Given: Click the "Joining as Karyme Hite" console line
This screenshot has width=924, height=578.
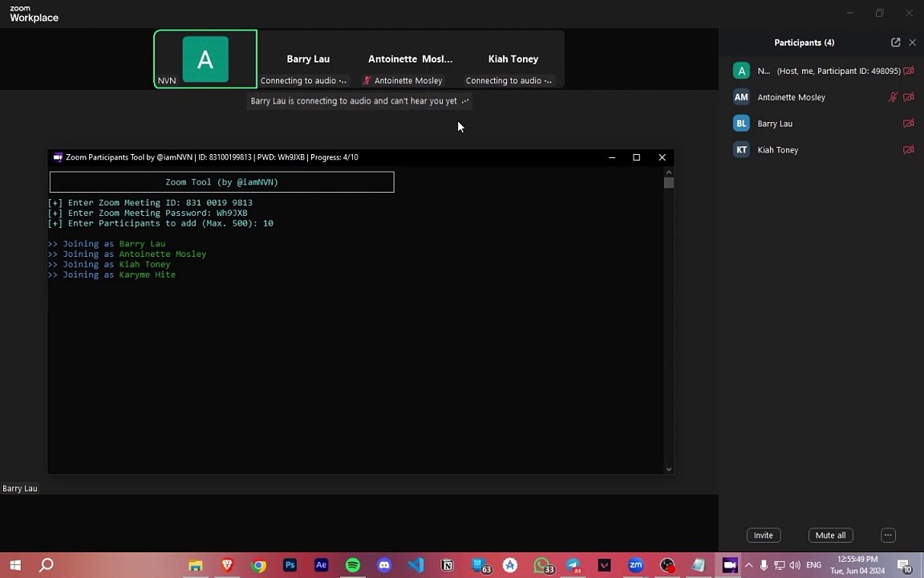Looking at the screenshot, I should coord(112,275).
